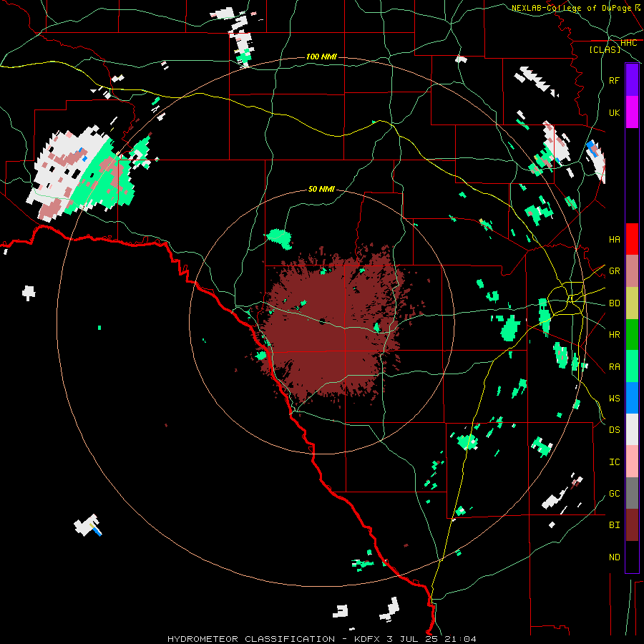Click the ND black legend swatch
The image size is (644, 644).
pos(632,557)
